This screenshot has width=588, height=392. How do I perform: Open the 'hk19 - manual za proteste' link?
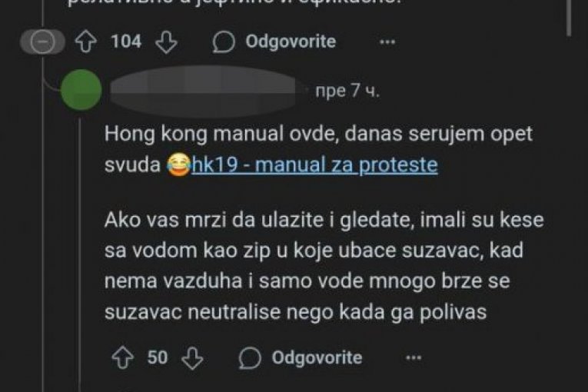click(314, 165)
